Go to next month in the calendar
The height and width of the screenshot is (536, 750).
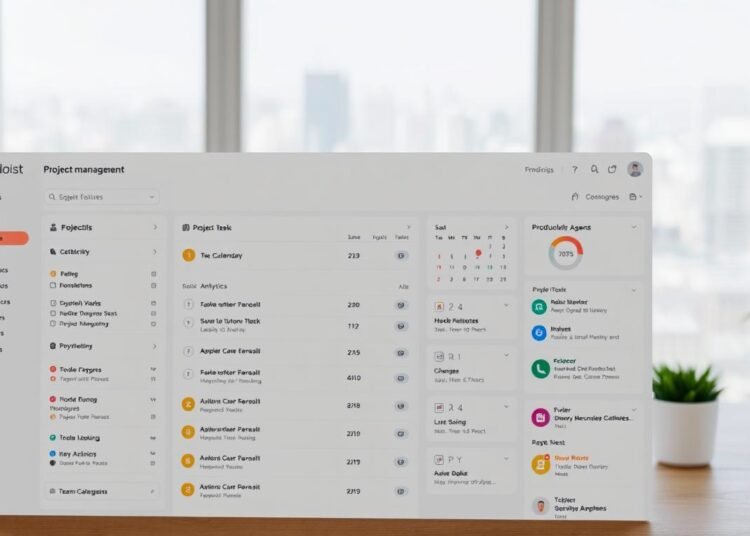(x=507, y=227)
